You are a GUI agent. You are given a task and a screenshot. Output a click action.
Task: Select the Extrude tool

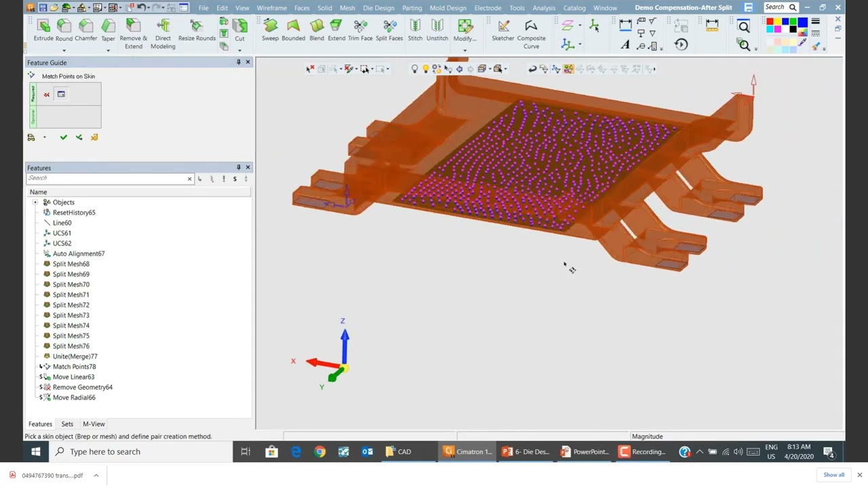point(43,31)
